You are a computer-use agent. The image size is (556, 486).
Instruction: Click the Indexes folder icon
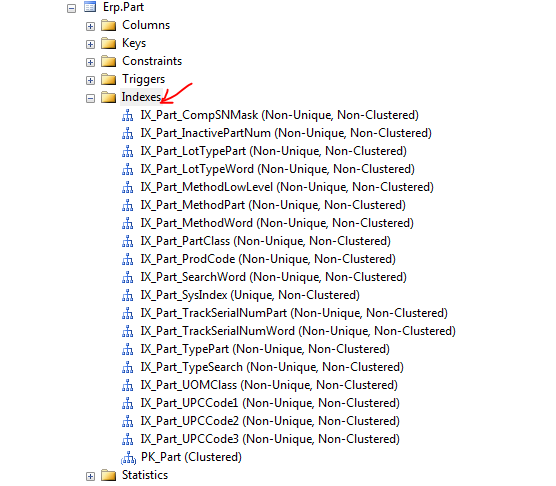click(x=109, y=97)
